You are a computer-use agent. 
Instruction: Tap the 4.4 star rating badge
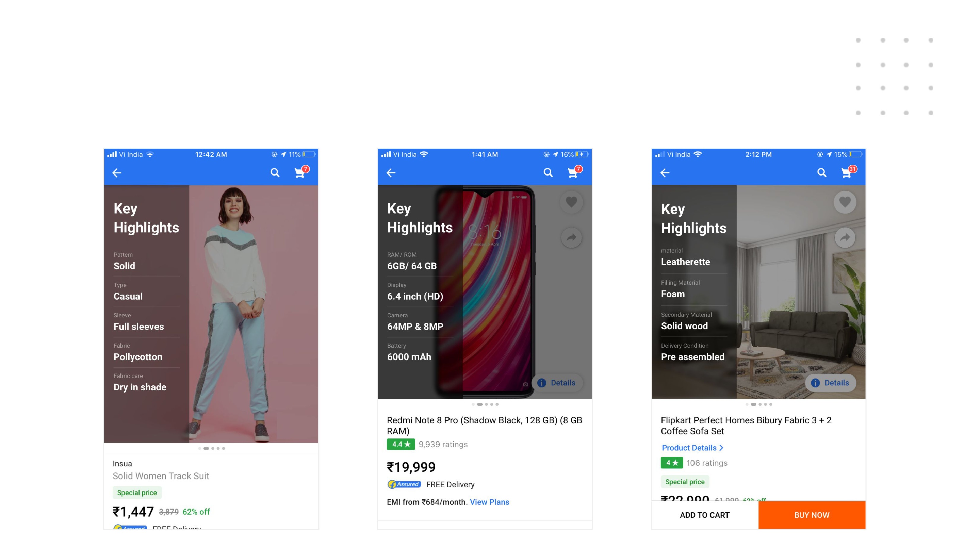[401, 444]
